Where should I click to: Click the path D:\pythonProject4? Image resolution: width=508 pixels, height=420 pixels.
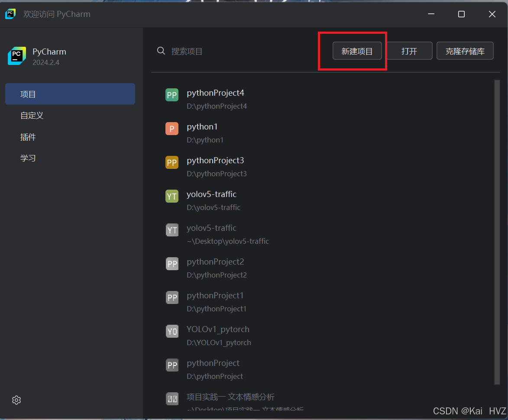pos(217,106)
